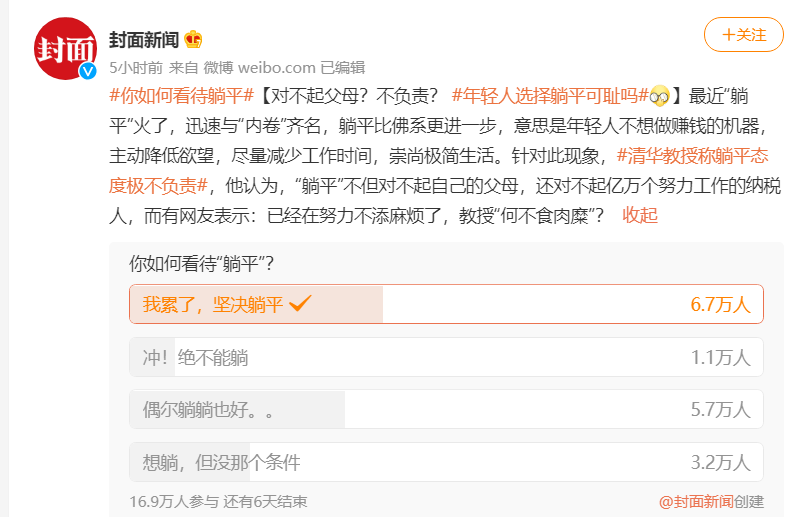Screen dimensions: 801x517
Task: Open the 封面新闻 profile avatar
Action: tap(65, 49)
